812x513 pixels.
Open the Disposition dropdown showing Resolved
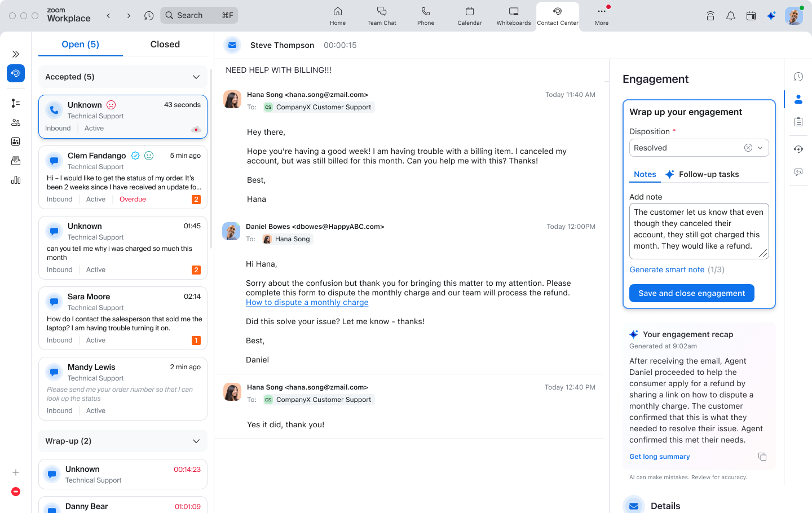coord(760,147)
